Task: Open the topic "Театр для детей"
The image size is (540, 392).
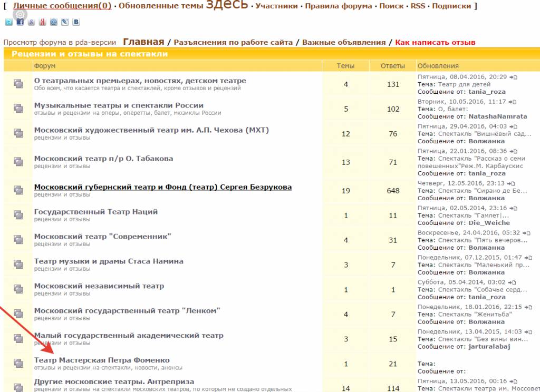Action: point(464,84)
